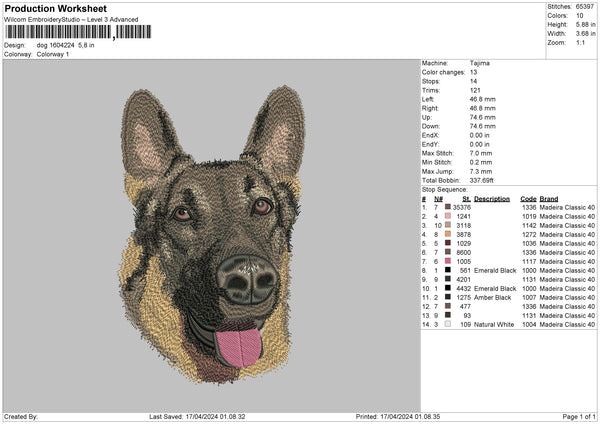Click the pink color swatch at stop 7
The height and width of the screenshot is (424, 600).
tap(448, 261)
